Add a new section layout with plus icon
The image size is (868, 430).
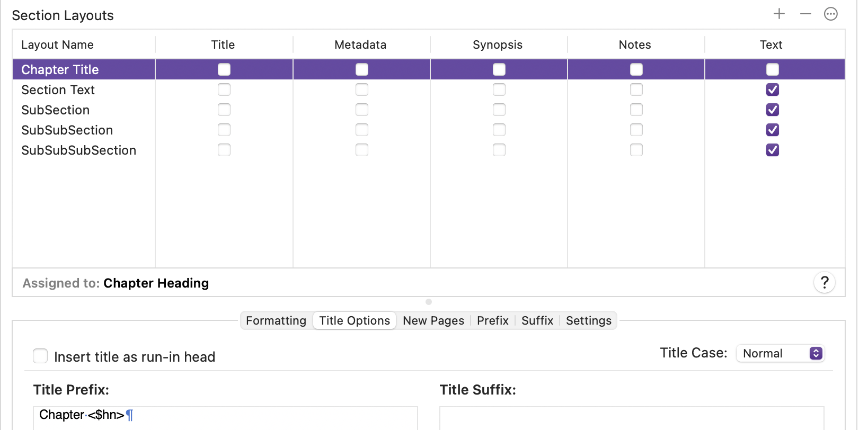click(x=779, y=14)
